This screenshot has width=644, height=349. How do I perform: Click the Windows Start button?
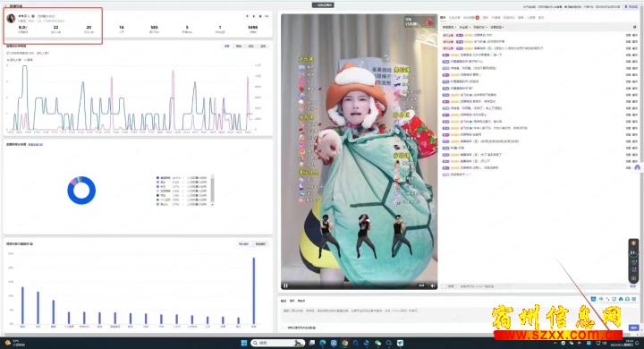click(243, 343)
